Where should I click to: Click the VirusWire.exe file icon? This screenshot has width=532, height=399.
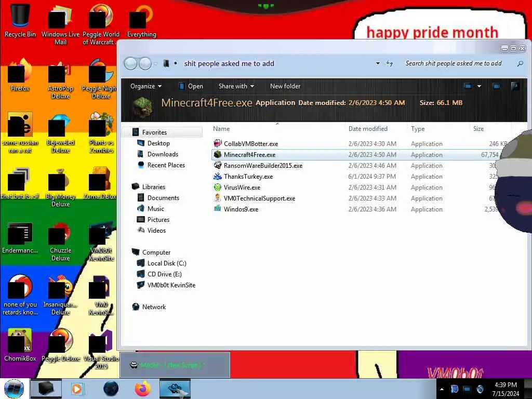[x=218, y=187]
